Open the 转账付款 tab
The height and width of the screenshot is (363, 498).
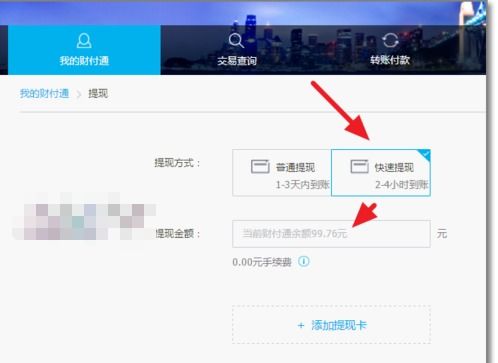pos(390,50)
